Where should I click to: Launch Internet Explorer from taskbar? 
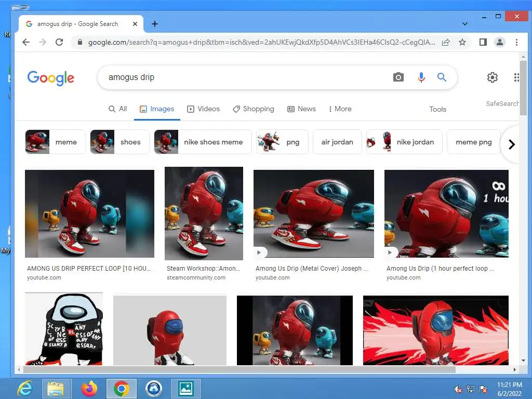click(25, 389)
